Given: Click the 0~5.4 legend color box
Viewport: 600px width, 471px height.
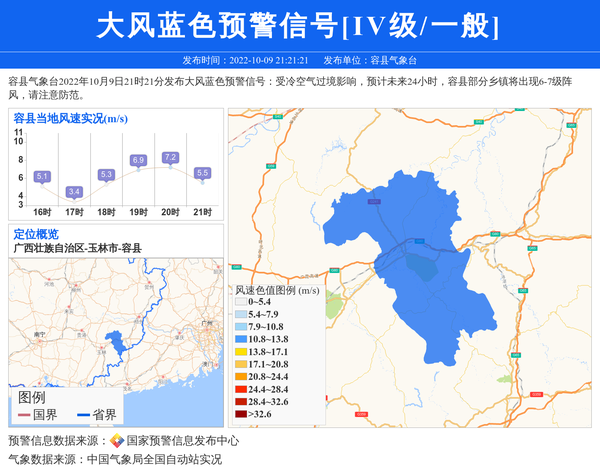Looking at the screenshot, I should click(240, 302).
